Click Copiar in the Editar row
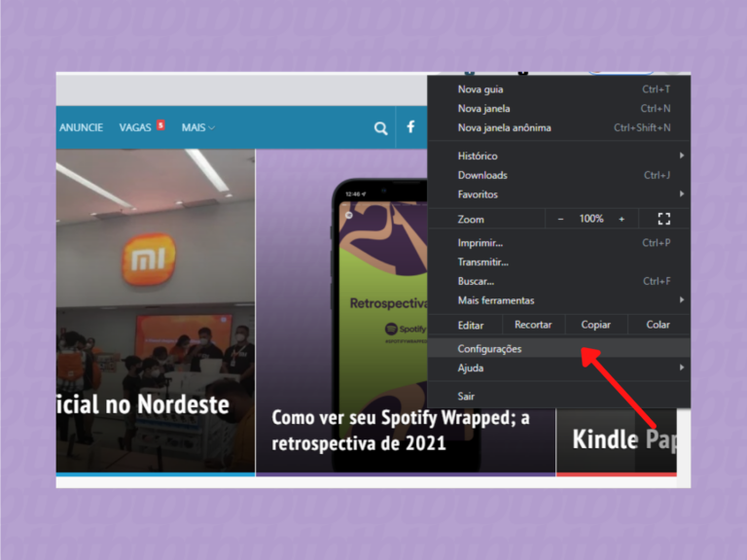The height and width of the screenshot is (560, 747). point(596,325)
